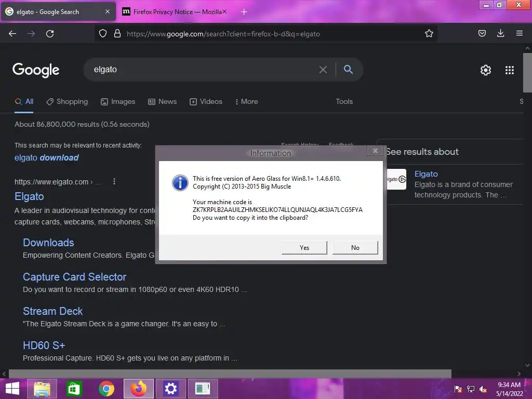Bookmark this page with the star icon
This screenshot has height=399, width=532.
pos(429,33)
